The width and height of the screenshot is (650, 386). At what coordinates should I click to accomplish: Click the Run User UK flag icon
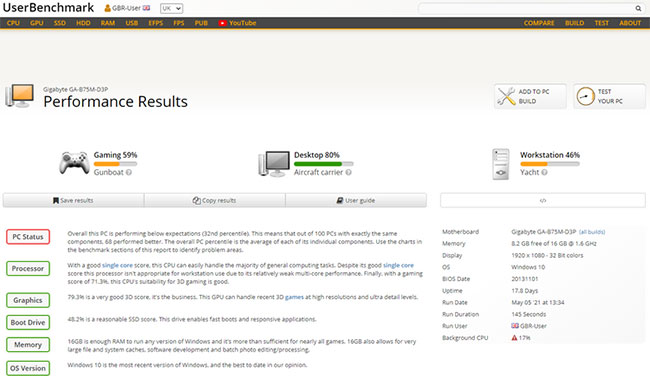click(515, 326)
